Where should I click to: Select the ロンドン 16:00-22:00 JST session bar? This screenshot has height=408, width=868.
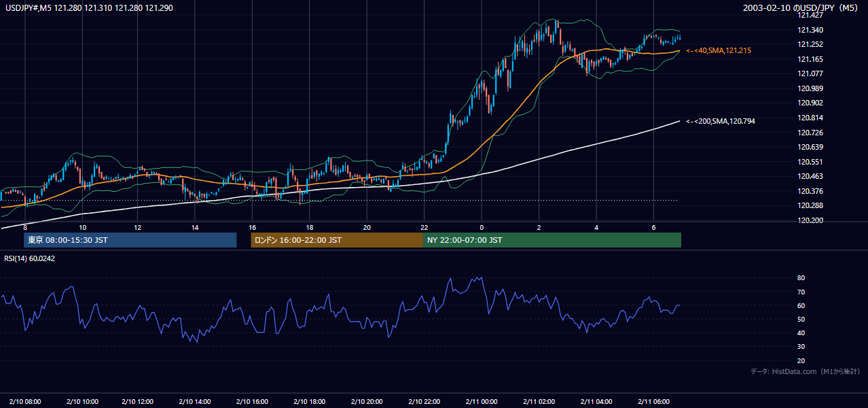click(337, 240)
